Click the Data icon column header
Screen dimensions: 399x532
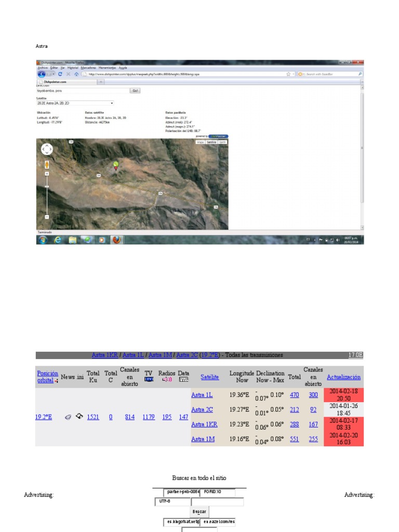(183, 380)
